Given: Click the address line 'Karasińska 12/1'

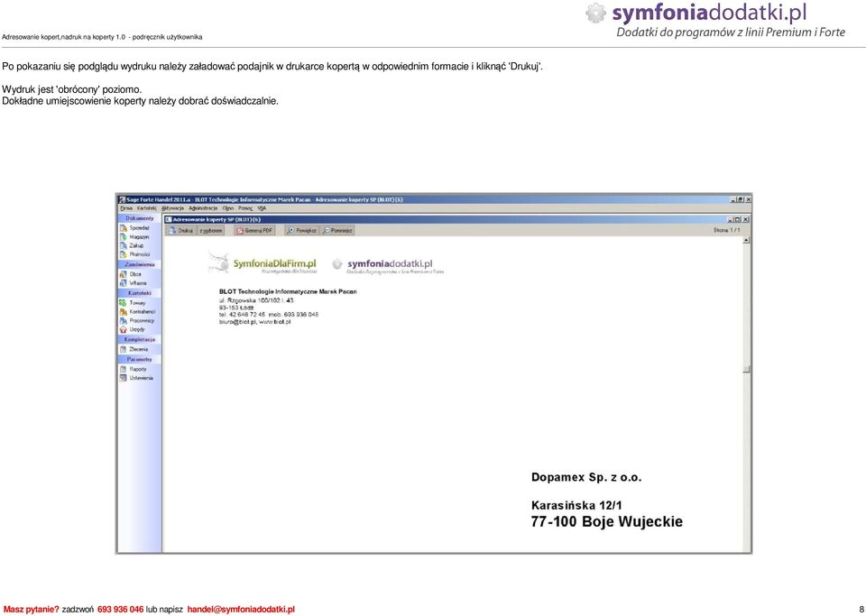Looking at the screenshot, I should point(576,505).
